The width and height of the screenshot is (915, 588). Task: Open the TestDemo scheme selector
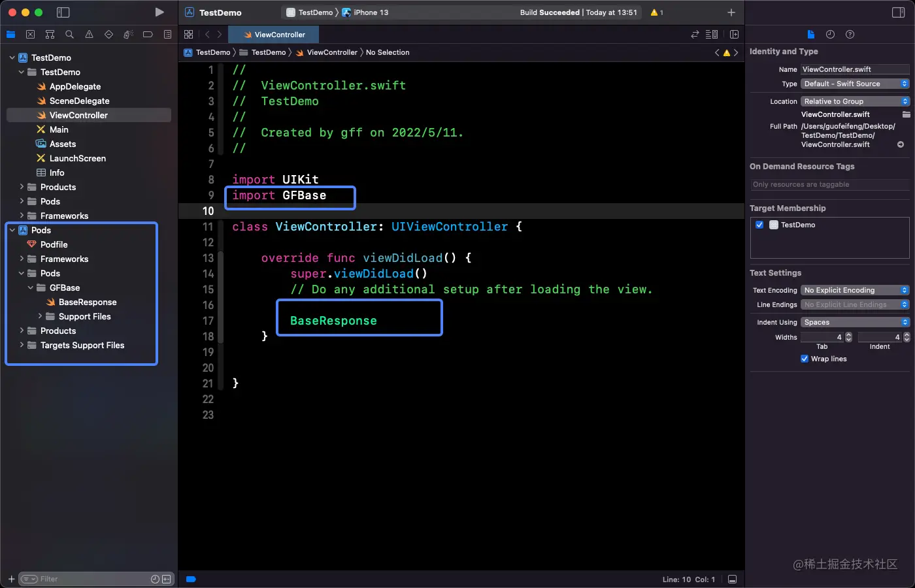[309, 12]
